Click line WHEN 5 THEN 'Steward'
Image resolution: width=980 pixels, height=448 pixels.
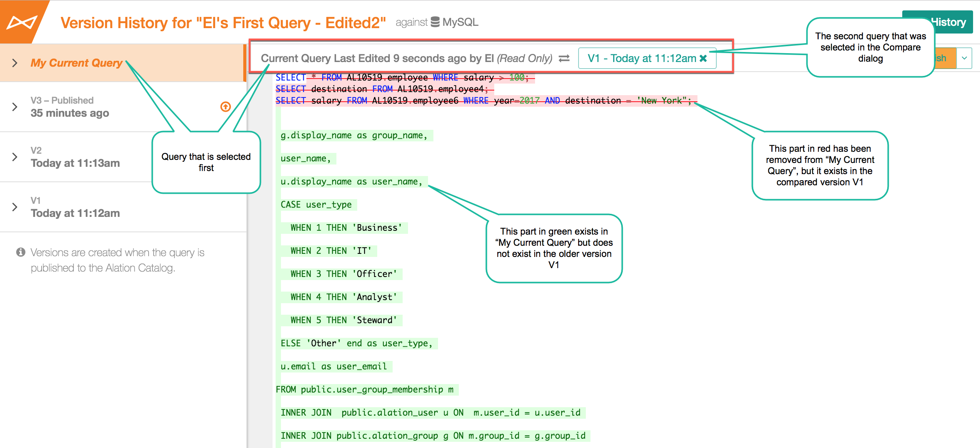coord(344,320)
